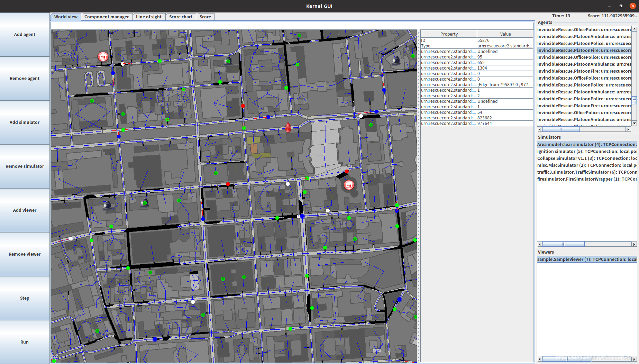Viewport: 639px width, 364px height.
Task: Click the Agents horizontal scrollbar left arrow
Action: pos(540,129)
